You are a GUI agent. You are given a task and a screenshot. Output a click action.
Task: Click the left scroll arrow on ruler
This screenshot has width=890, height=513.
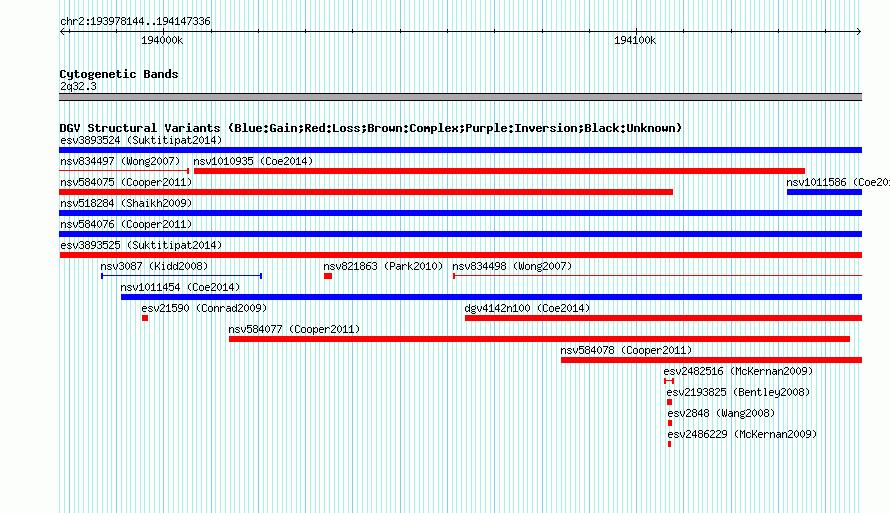pos(63,32)
